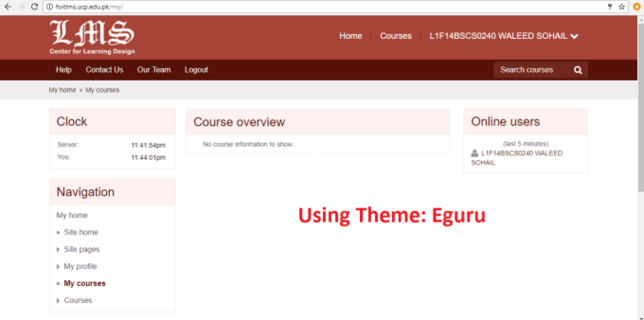Open Courses in the top menu

tap(395, 36)
